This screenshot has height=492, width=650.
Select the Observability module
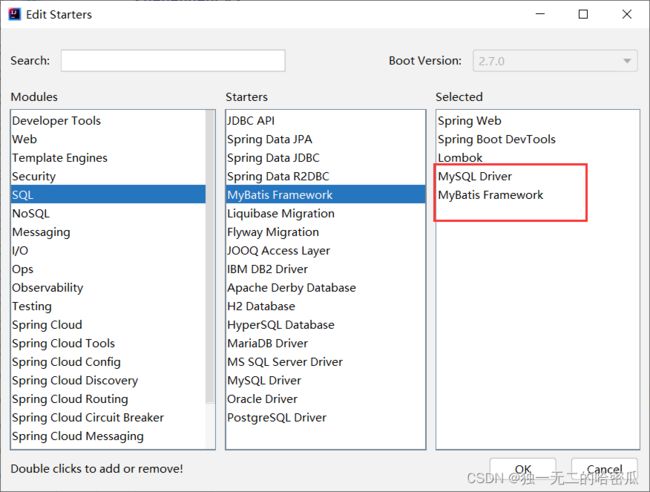47,288
